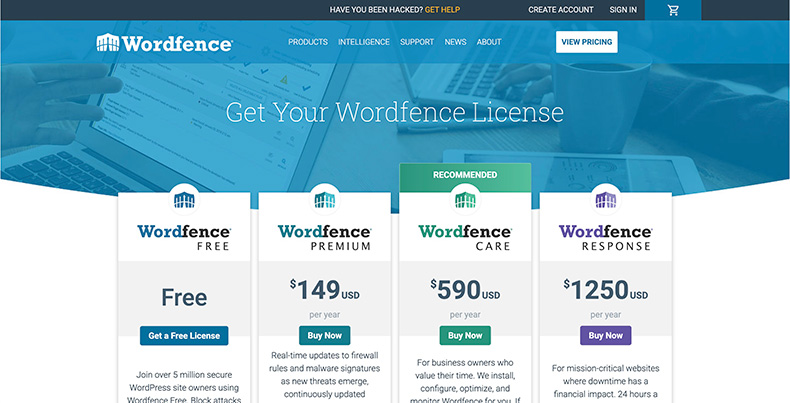790x403 pixels.
Task: Click the 'per year' label under $1250
Action: click(606, 315)
